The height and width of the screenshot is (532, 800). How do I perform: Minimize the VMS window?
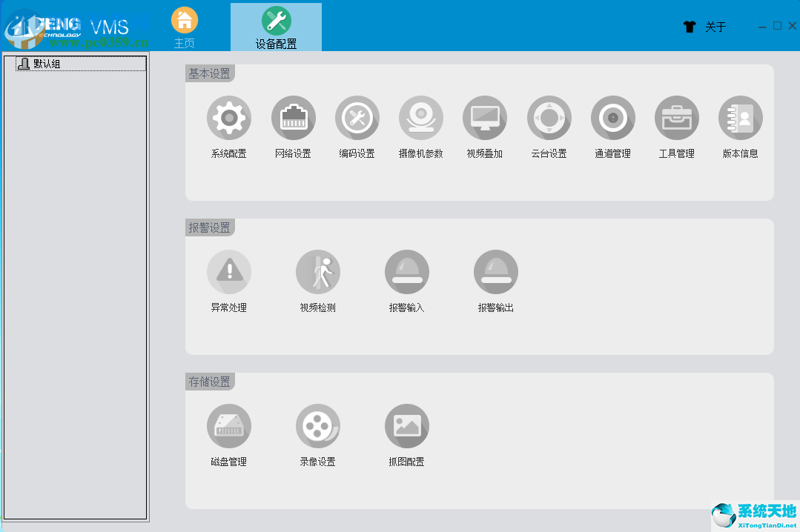(x=762, y=26)
